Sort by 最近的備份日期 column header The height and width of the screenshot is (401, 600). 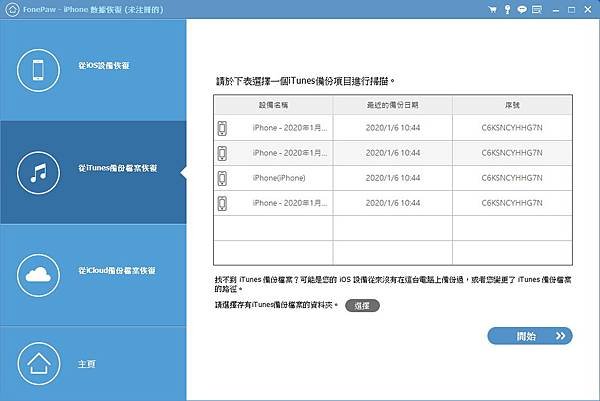click(x=393, y=105)
